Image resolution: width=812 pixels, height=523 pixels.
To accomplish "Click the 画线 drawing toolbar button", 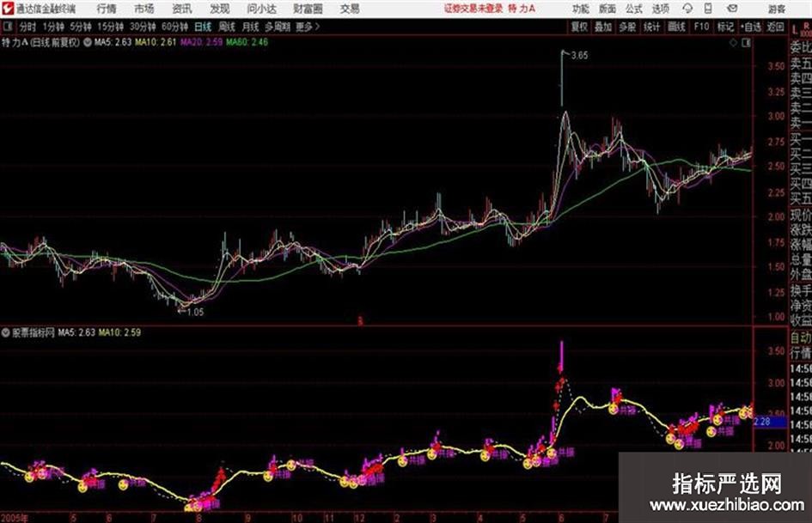I will (676, 27).
